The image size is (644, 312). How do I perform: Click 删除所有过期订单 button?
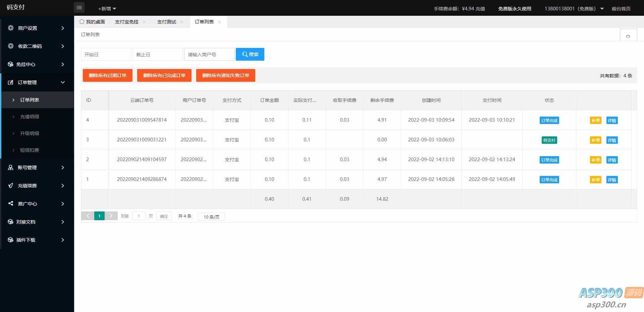pyautogui.click(x=107, y=75)
